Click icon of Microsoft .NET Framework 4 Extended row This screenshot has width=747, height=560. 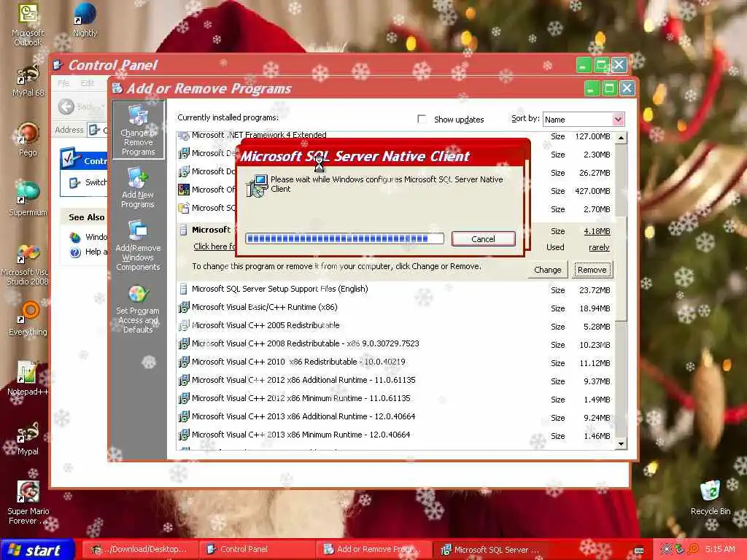pos(183,136)
